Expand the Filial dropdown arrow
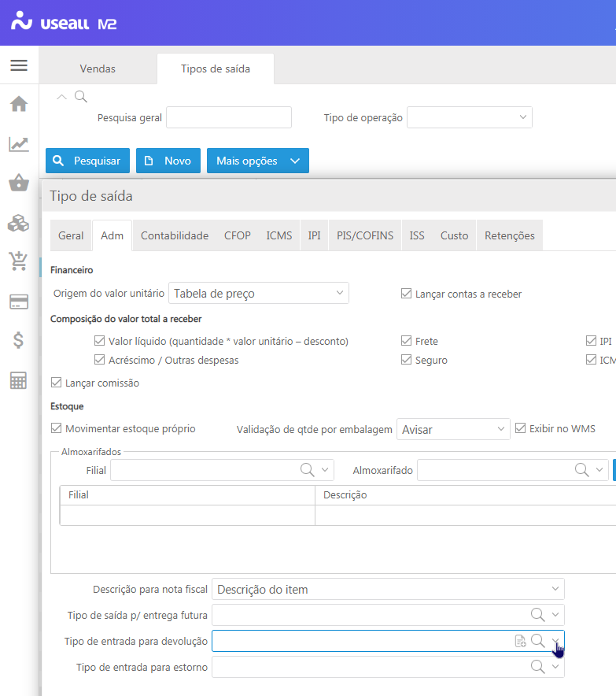 [325, 469]
